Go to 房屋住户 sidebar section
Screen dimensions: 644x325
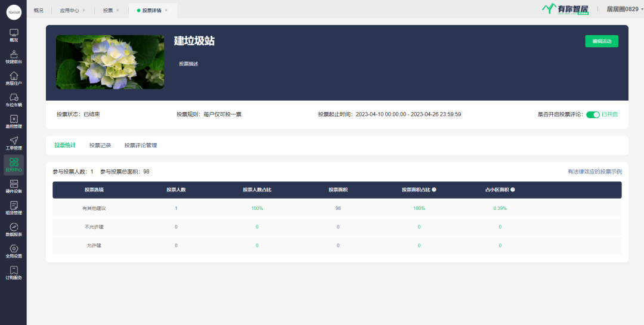(x=13, y=78)
